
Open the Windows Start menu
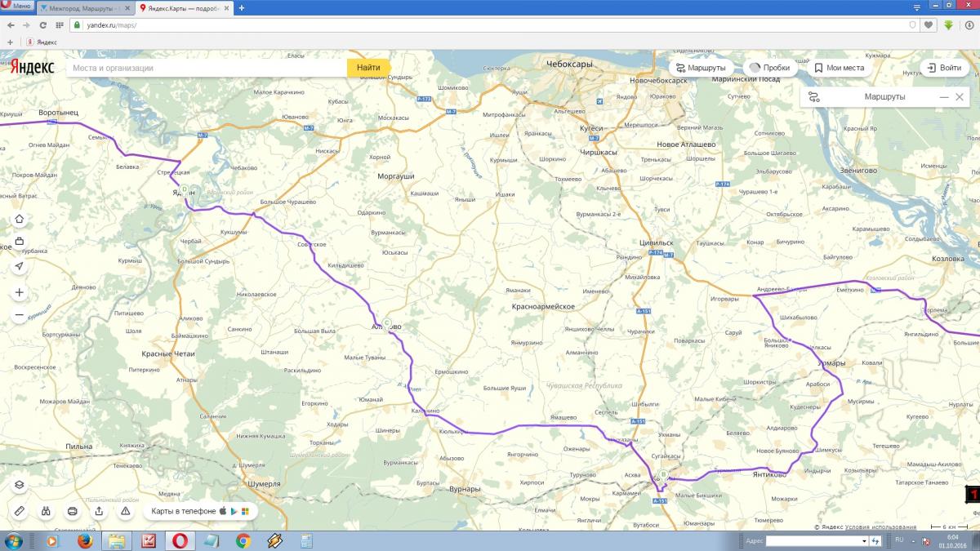tap(13, 540)
